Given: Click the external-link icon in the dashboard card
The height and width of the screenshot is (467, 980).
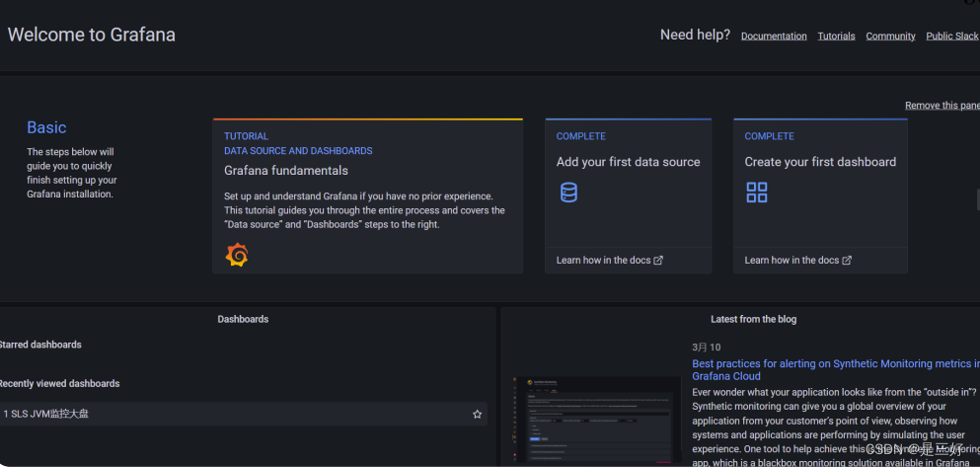Looking at the screenshot, I should pos(847,260).
